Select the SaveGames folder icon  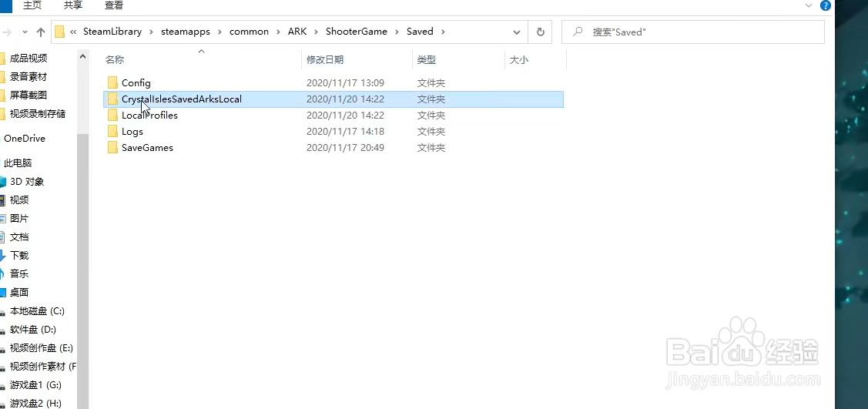(x=113, y=148)
